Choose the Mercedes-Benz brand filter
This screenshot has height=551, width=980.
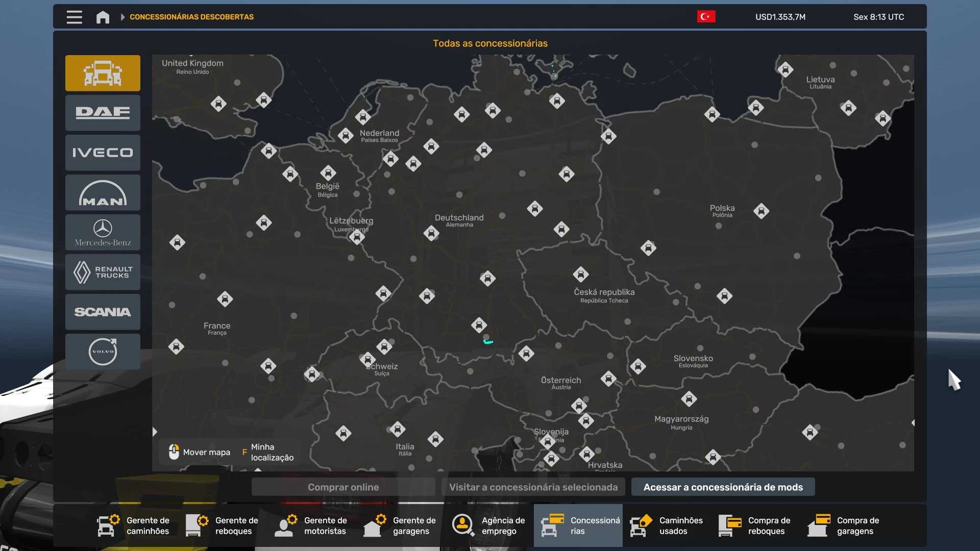pos(103,232)
